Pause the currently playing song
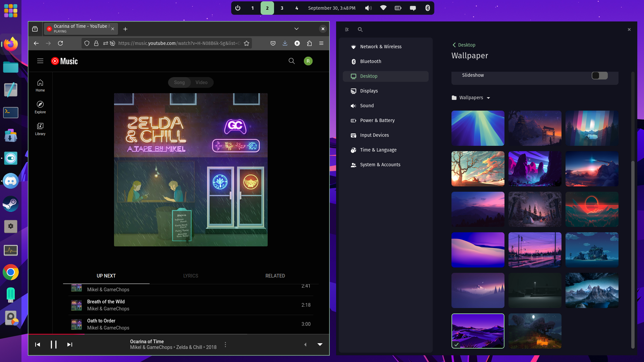The height and width of the screenshot is (362, 644). tap(53, 344)
